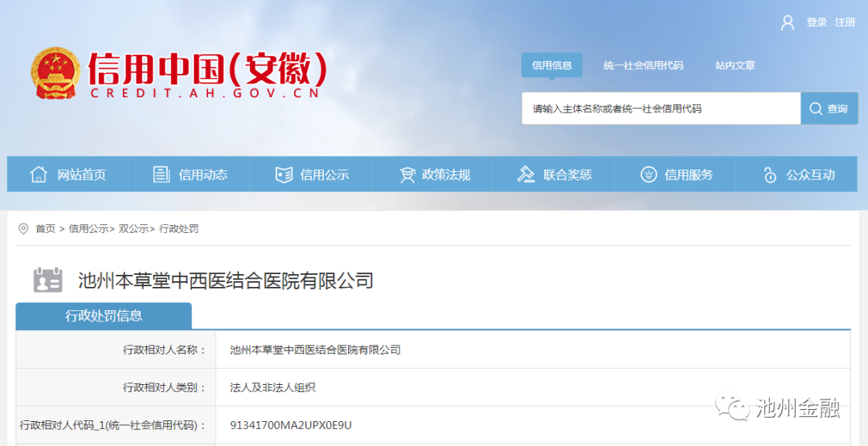Select the 站内文章 search tab
This screenshot has width=868, height=446.
tap(735, 65)
